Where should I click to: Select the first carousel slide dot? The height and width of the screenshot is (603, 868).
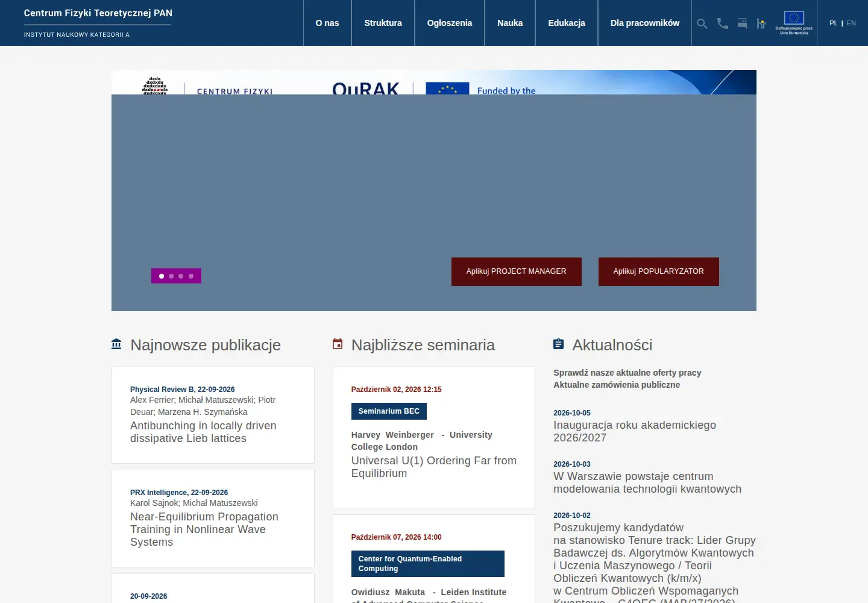(162, 276)
